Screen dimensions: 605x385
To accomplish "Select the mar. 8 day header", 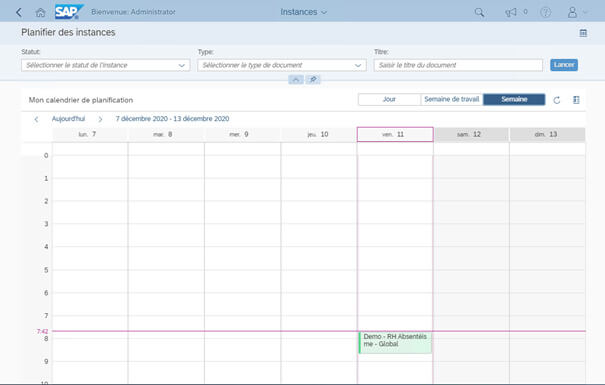I will pyautogui.click(x=166, y=134).
